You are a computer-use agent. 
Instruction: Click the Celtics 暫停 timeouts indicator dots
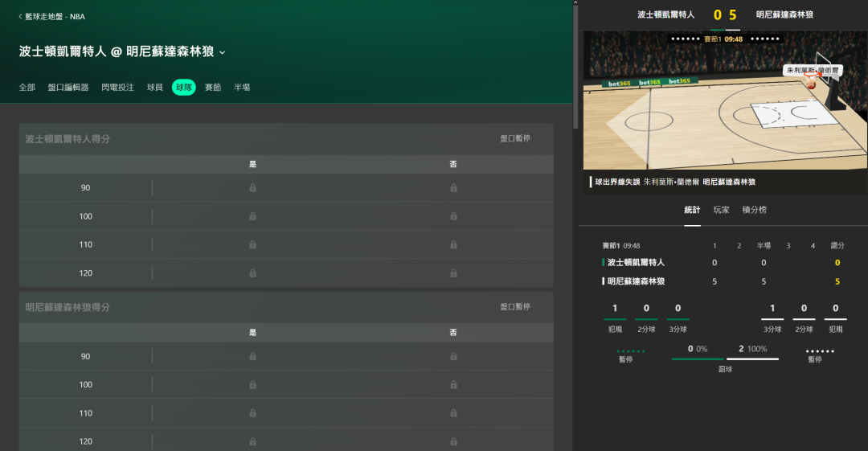pos(631,351)
